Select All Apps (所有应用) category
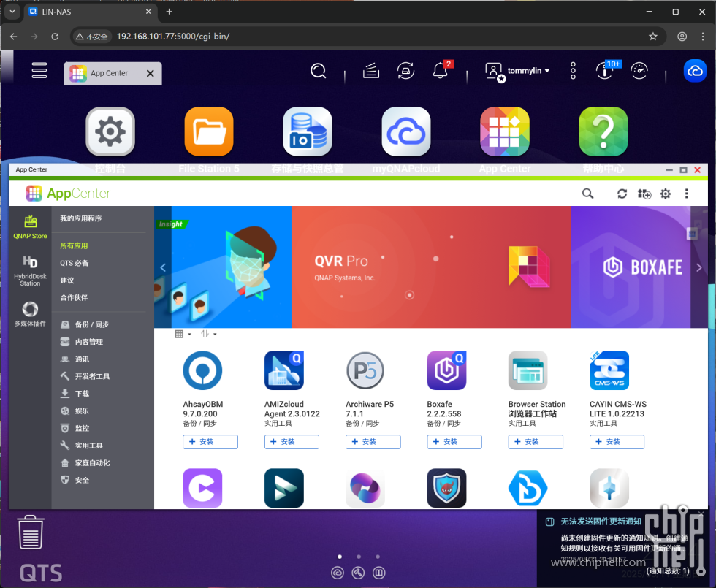The image size is (716, 588). click(74, 245)
